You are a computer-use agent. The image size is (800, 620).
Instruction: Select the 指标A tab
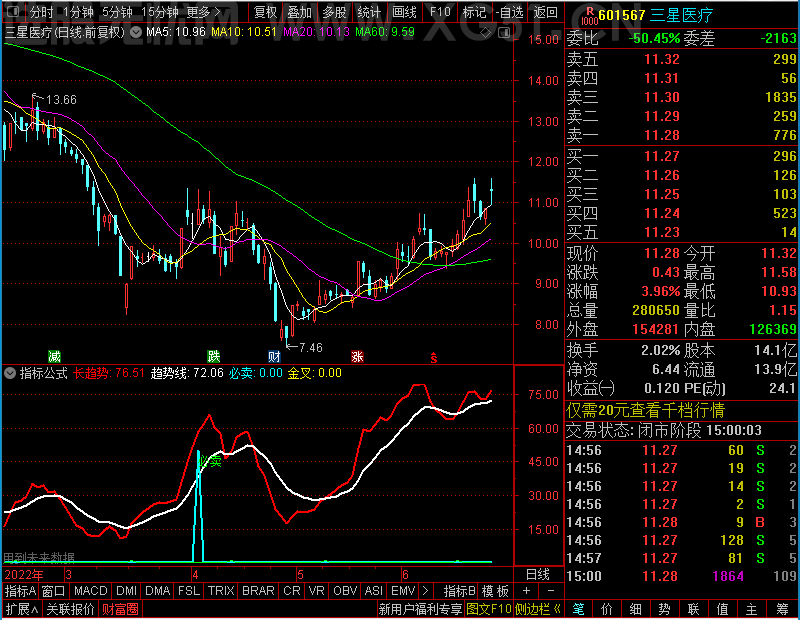coord(20,591)
